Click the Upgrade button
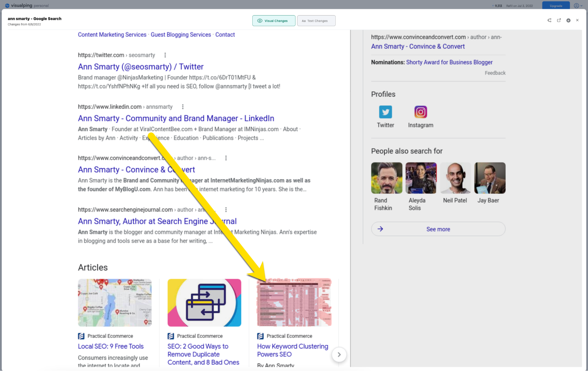The height and width of the screenshot is (371, 588). (556, 6)
